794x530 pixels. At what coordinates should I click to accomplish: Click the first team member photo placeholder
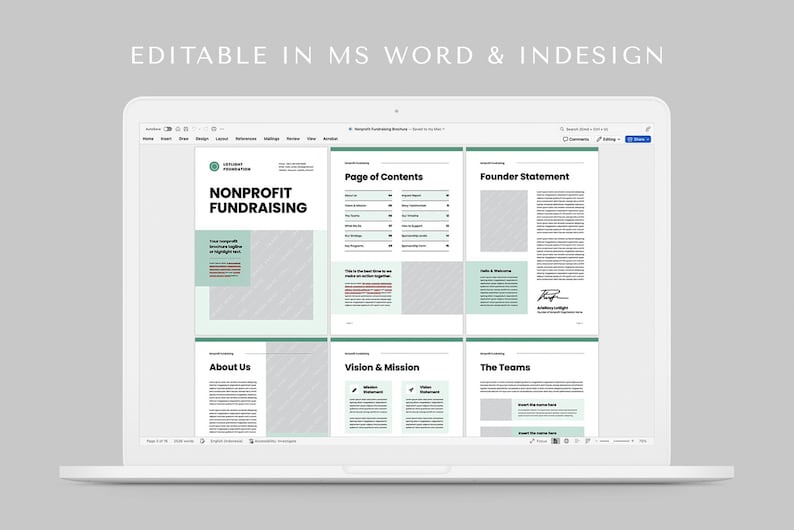tap(496, 410)
